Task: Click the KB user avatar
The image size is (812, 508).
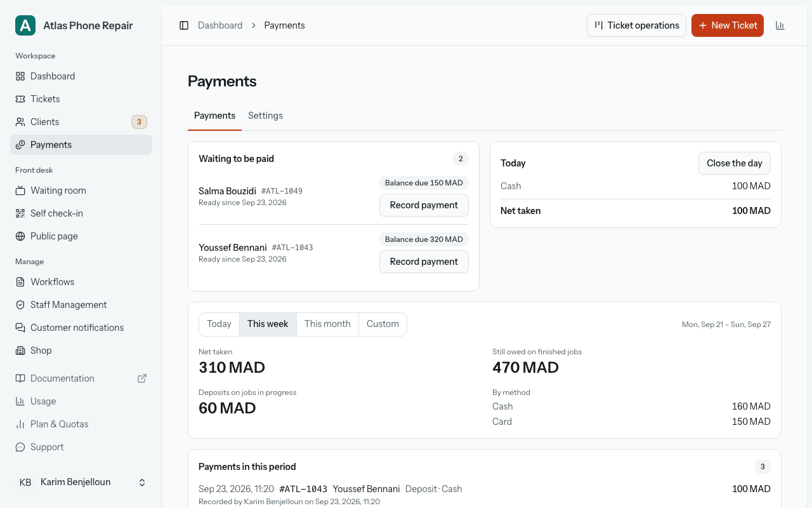Action: 25,483
